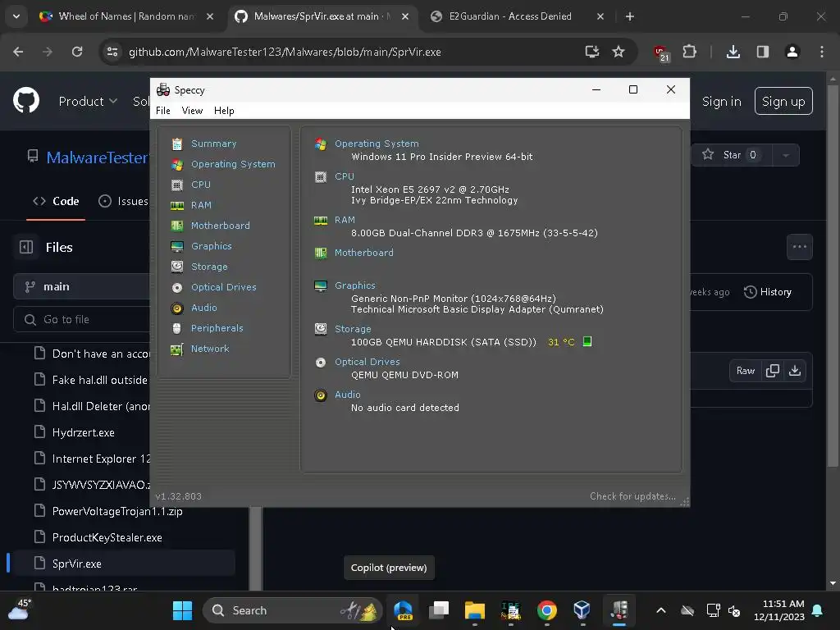Click Storage heading in summary pane
This screenshot has width=840, height=630.
click(353, 329)
